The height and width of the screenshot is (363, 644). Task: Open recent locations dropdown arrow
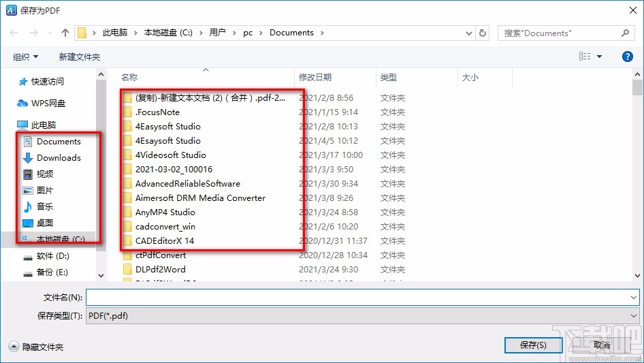tap(50, 33)
